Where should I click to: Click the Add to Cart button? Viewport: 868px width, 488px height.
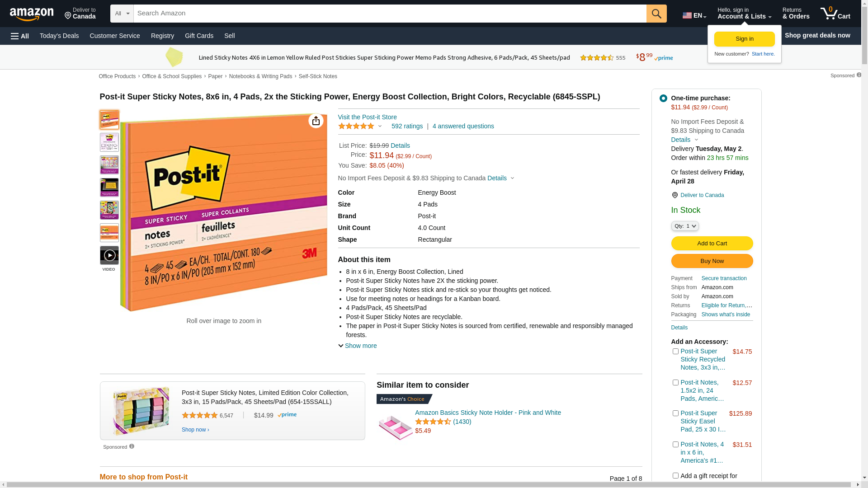(x=712, y=243)
